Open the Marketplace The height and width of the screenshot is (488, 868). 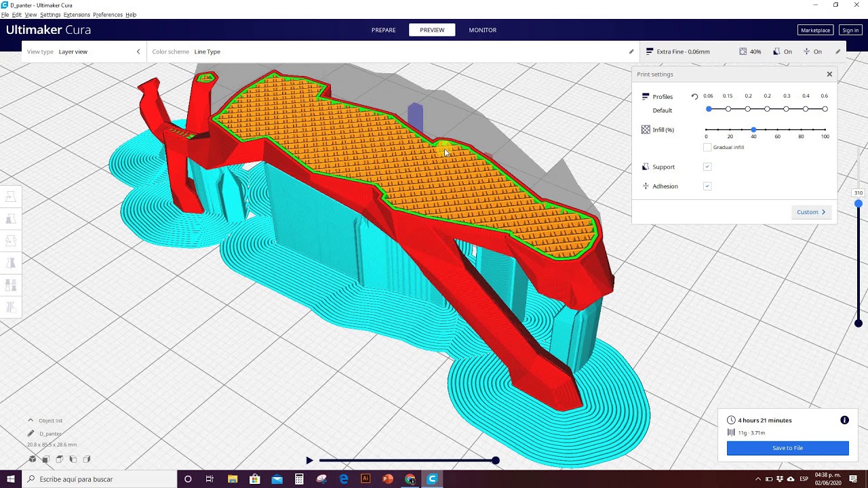point(815,30)
